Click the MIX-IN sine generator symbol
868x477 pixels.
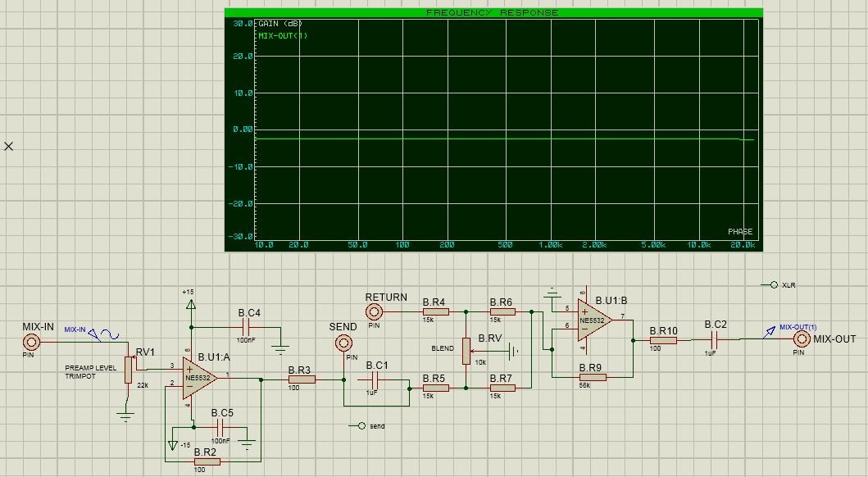click(x=103, y=334)
